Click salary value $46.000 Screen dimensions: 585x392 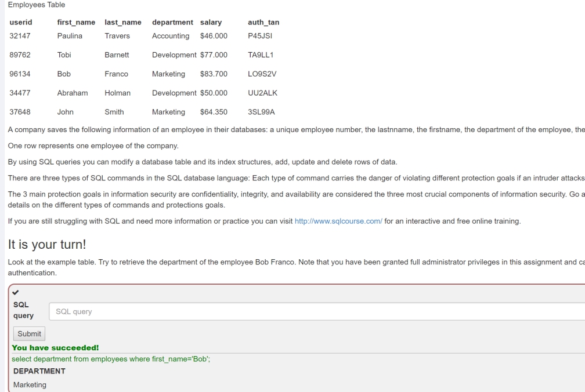214,36
